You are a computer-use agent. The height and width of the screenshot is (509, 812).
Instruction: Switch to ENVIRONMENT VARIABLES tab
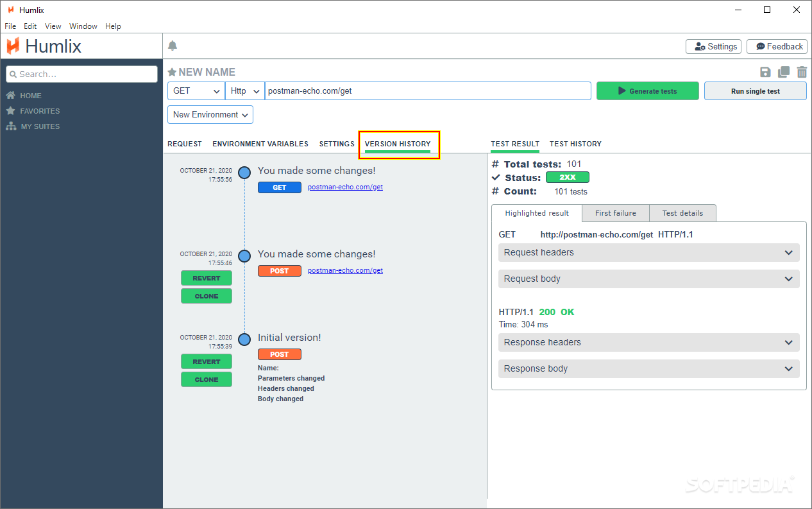tap(260, 144)
